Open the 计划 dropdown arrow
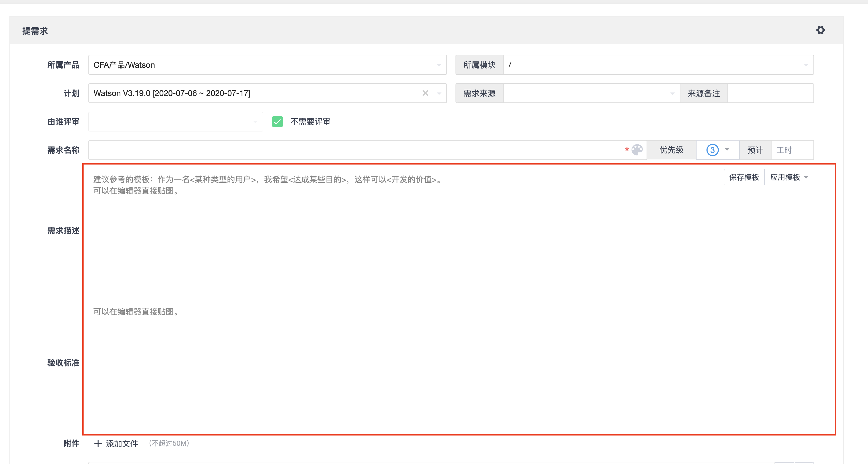This screenshot has width=868, height=464. click(439, 93)
